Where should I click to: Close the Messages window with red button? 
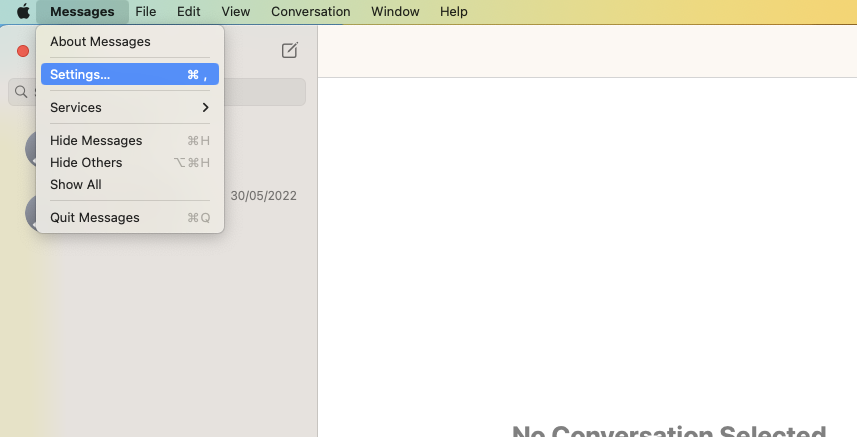[23, 51]
